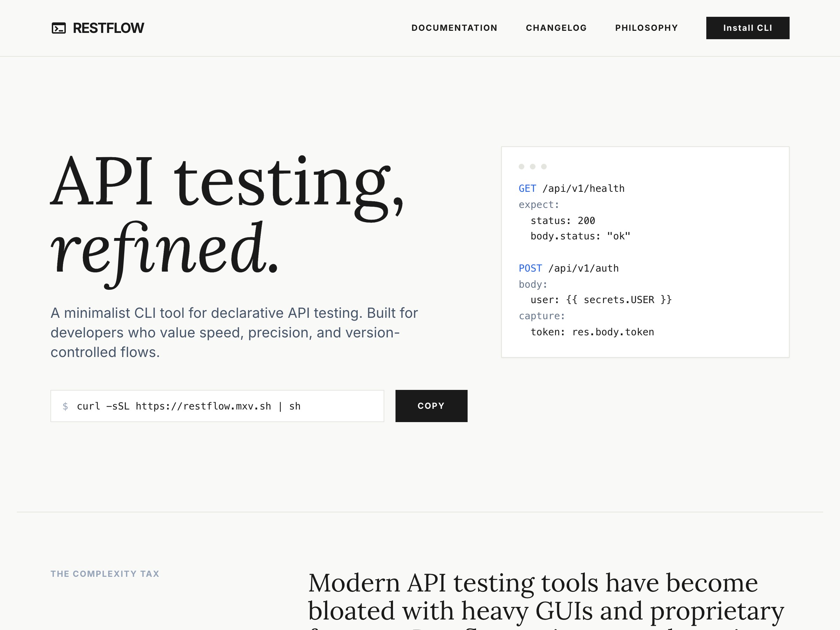Click the /api/v1/health endpoint text

click(x=583, y=189)
